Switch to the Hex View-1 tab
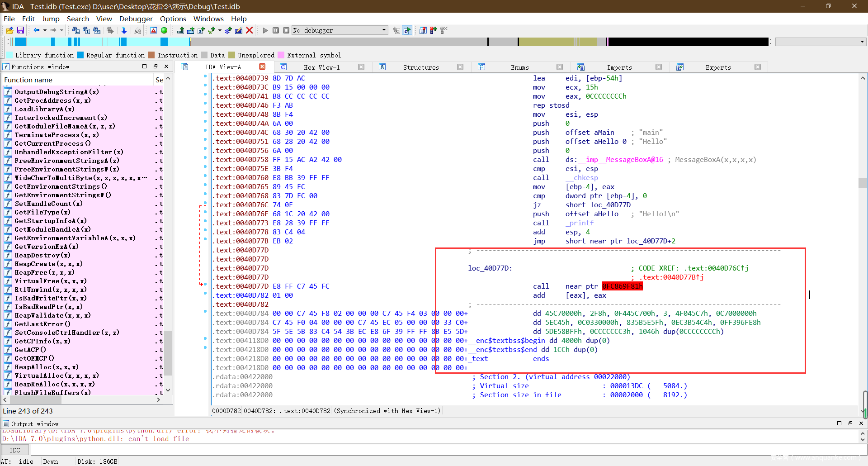The height and width of the screenshot is (466, 868). tap(322, 67)
